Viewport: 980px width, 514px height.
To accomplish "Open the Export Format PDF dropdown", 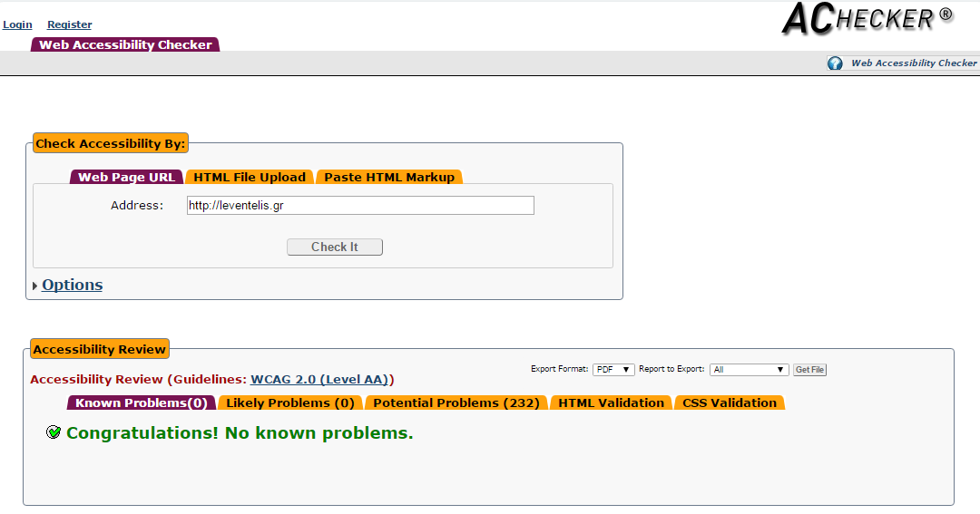I will pyautogui.click(x=613, y=370).
